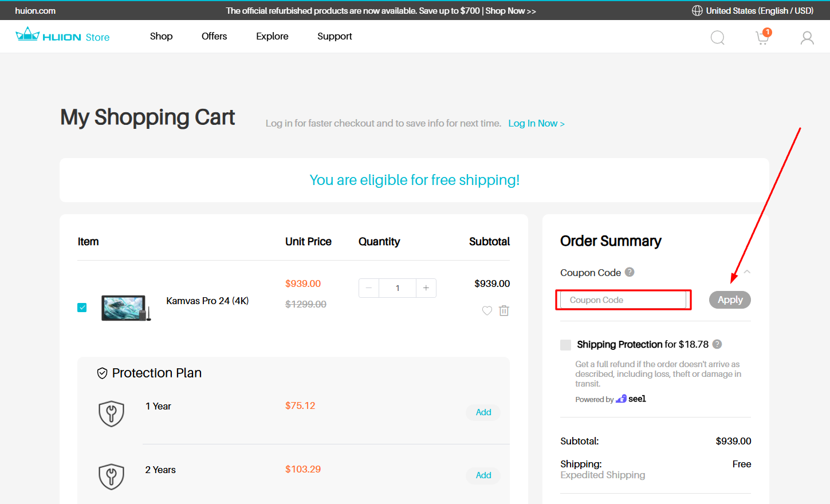Click the Shipping Protection help question icon
The height and width of the screenshot is (504, 830).
coord(717,344)
